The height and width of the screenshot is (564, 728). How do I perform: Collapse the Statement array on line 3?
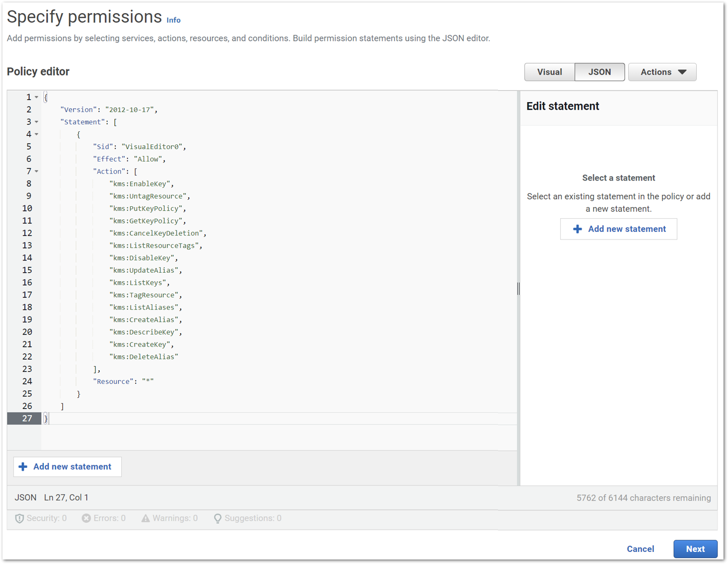pos(36,122)
